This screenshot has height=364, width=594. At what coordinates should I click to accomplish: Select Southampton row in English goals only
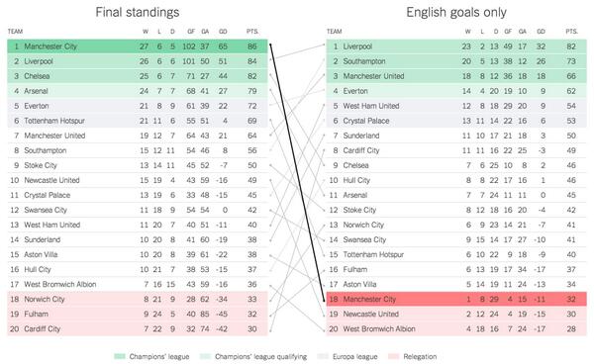(456, 61)
